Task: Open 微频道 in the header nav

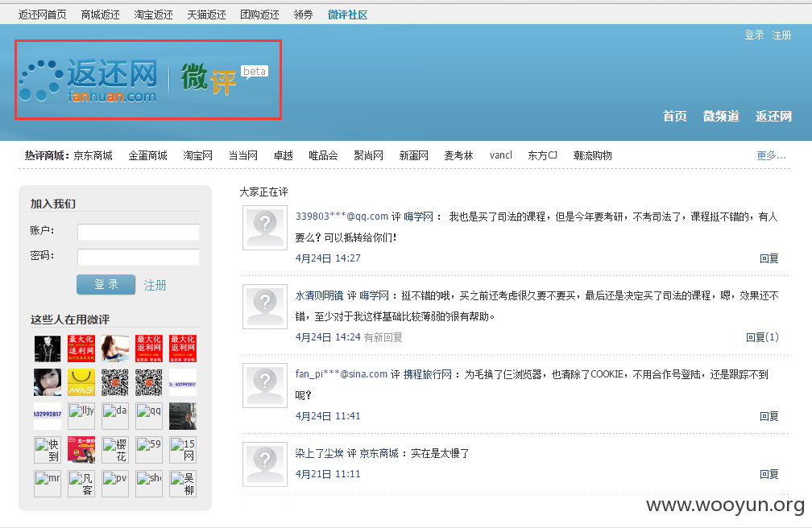Action: pos(721,116)
